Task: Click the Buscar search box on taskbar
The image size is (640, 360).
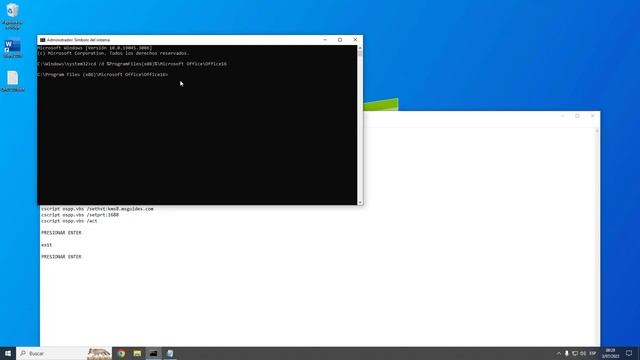Action: [x=52, y=353]
